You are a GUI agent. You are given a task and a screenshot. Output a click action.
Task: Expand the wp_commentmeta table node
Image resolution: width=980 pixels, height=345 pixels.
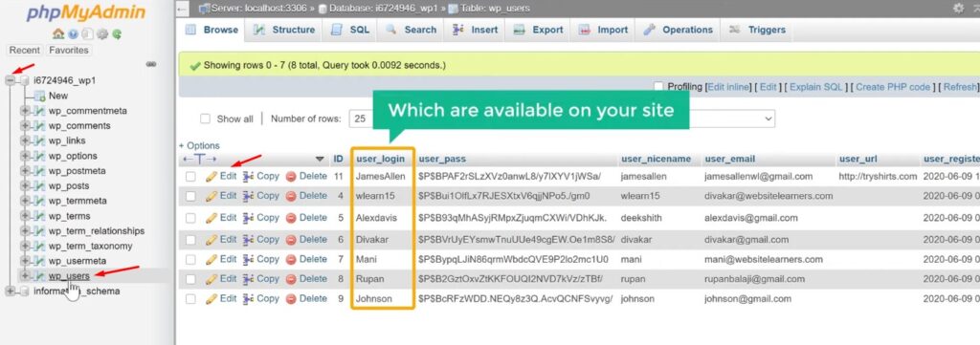(25, 111)
